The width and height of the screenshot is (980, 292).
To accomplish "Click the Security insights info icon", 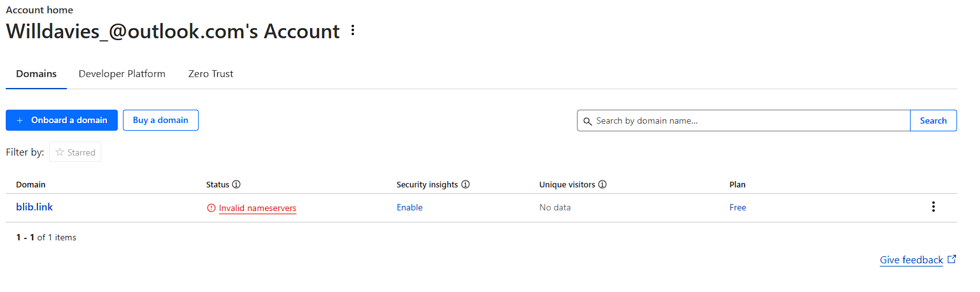I will 465,185.
